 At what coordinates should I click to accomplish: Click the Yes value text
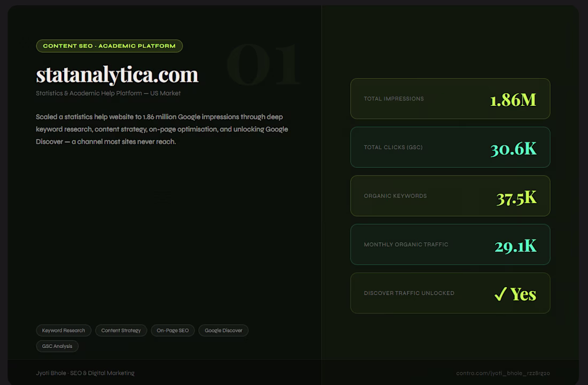pyautogui.click(x=523, y=294)
